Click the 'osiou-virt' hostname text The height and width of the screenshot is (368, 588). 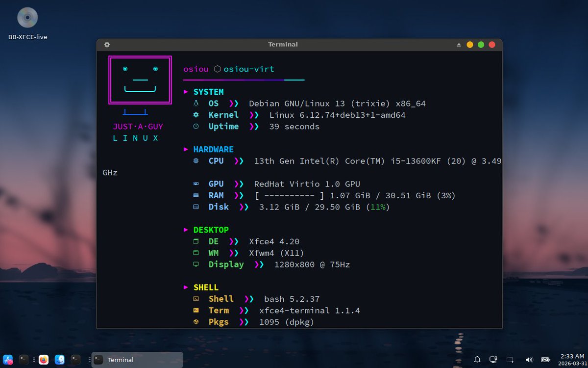tap(249, 69)
